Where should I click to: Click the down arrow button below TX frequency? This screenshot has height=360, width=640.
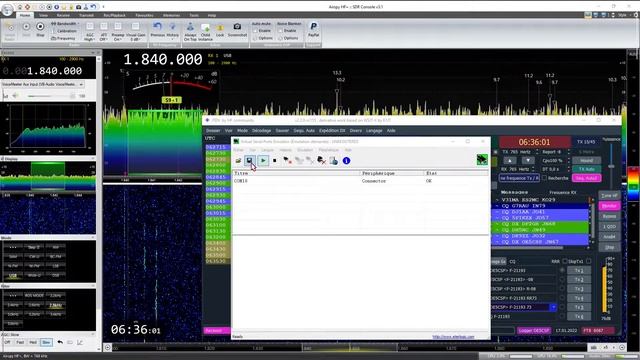pyautogui.click(x=528, y=160)
